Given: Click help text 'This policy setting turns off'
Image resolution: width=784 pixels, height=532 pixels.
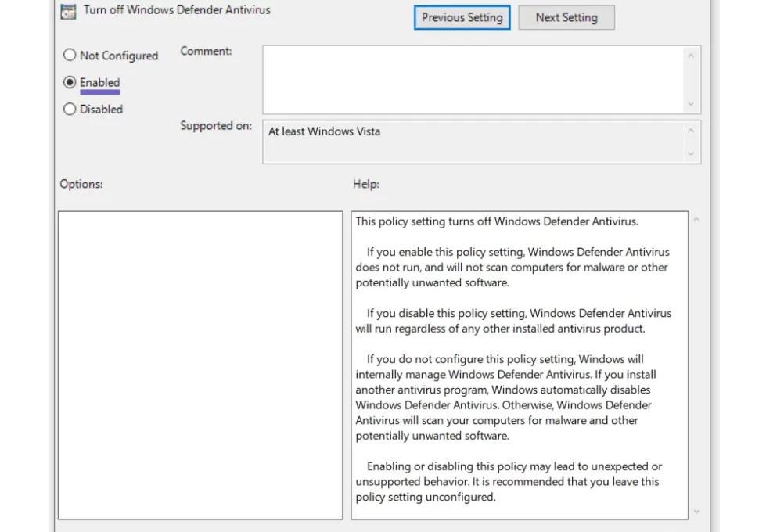Looking at the screenshot, I should (x=424, y=221).
